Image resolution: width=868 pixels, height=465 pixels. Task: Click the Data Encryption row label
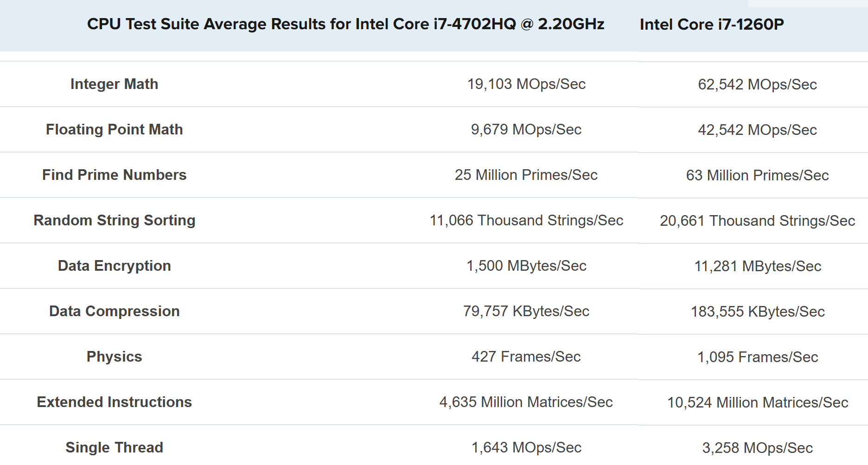pyautogui.click(x=114, y=266)
